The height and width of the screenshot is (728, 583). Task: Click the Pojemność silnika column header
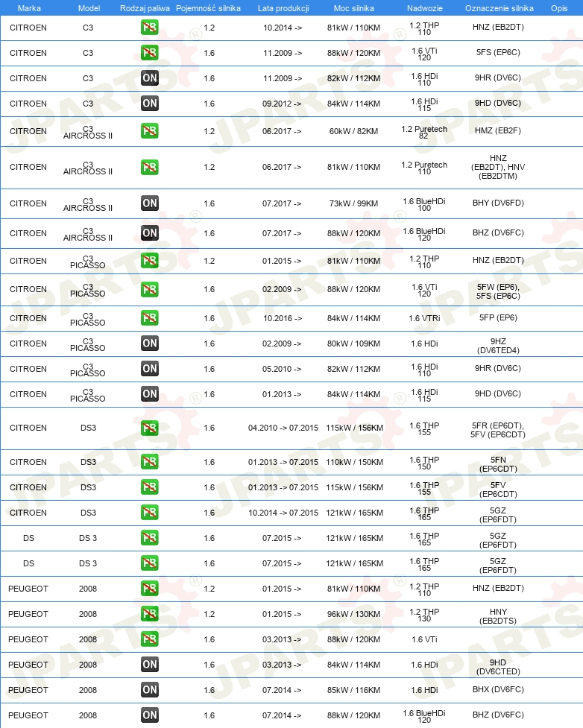point(208,8)
